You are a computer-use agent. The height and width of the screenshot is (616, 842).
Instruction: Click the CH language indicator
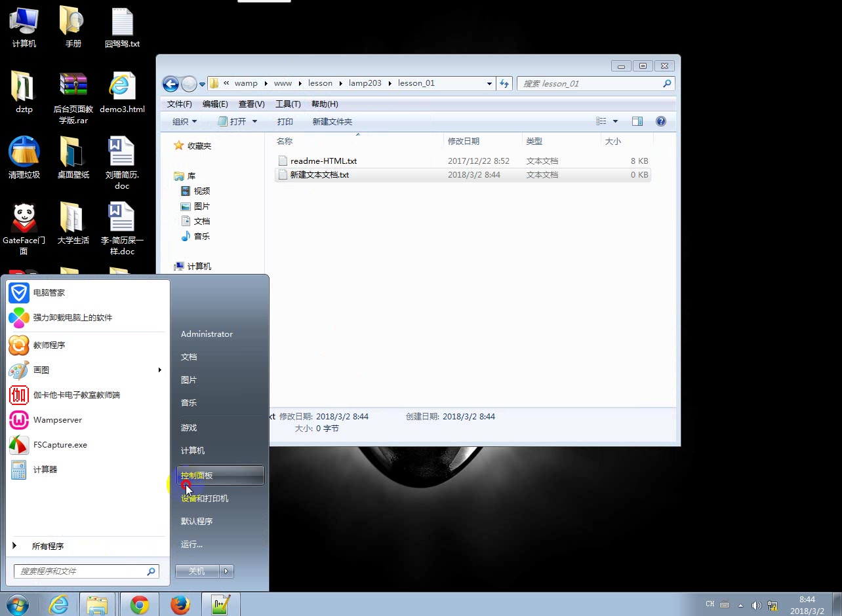pos(710,604)
